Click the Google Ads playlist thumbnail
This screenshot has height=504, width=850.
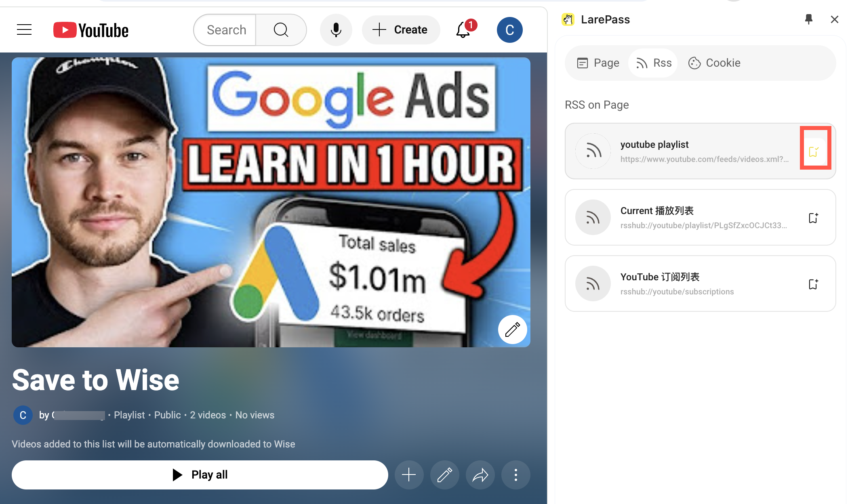coord(271,202)
